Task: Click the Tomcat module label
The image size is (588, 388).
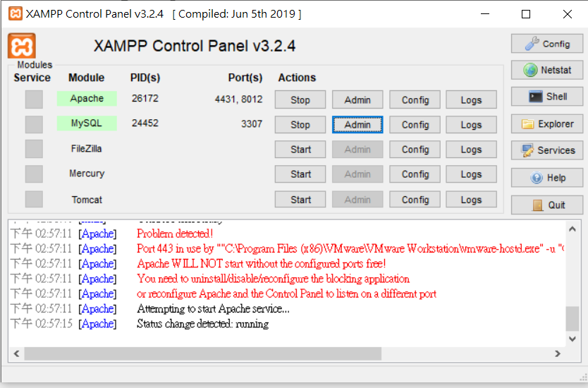Action: coord(87,200)
